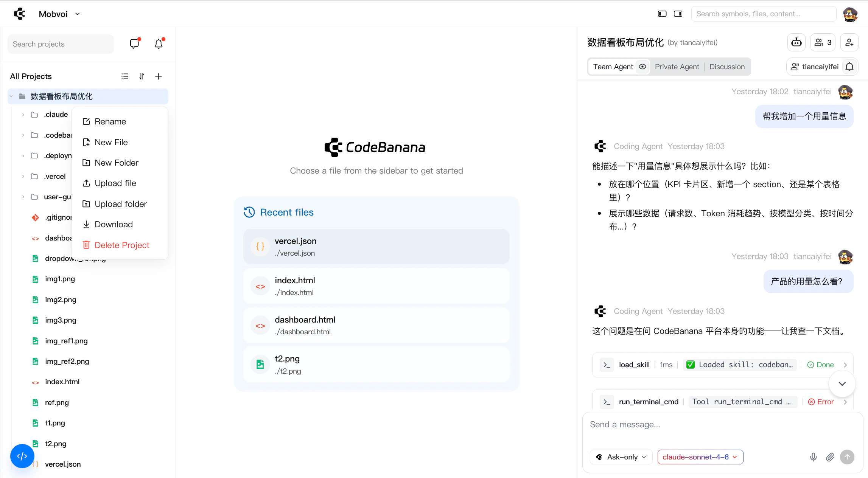Toggle Team Agent visibility eye icon

642,67
